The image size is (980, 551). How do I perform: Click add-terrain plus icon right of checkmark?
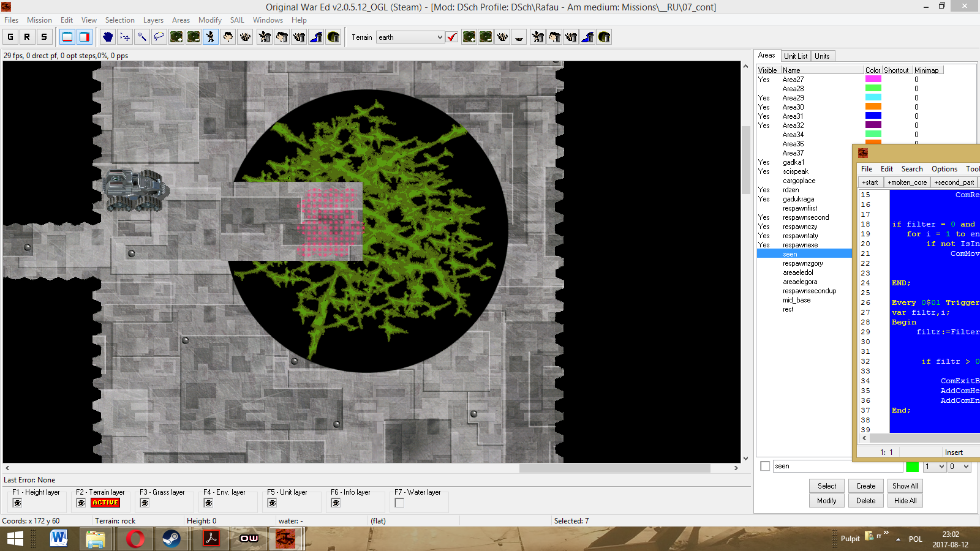(469, 37)
